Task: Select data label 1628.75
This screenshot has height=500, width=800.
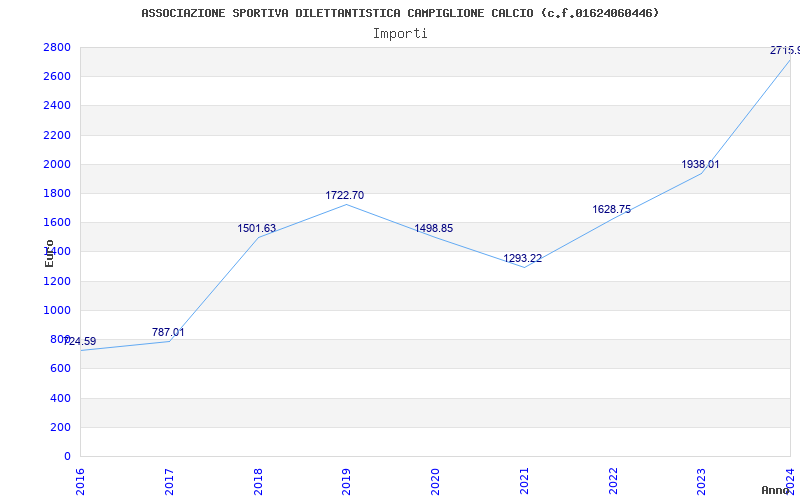Action: [612, 209]
